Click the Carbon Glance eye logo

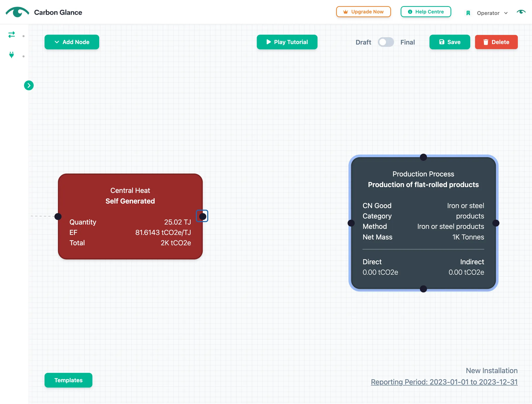[x=17, y=12]
